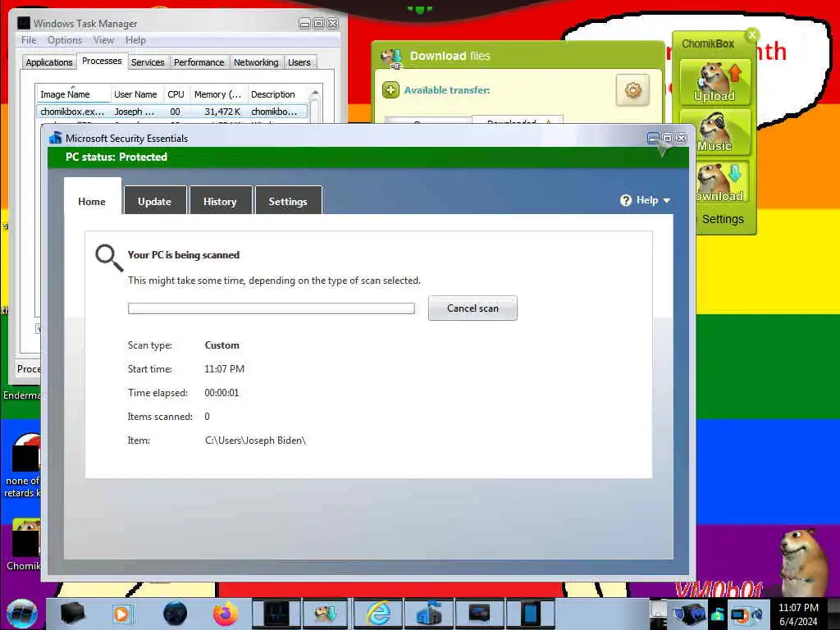Open Windows Media Player from the taskbar
840x630 pixels.
click(121, 614)
